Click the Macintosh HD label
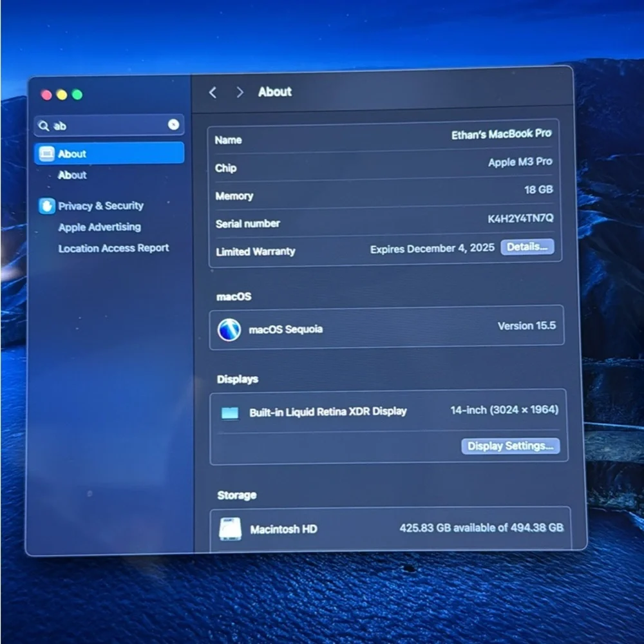The width and height of the screenshot is (644, 644). [284, 529]
